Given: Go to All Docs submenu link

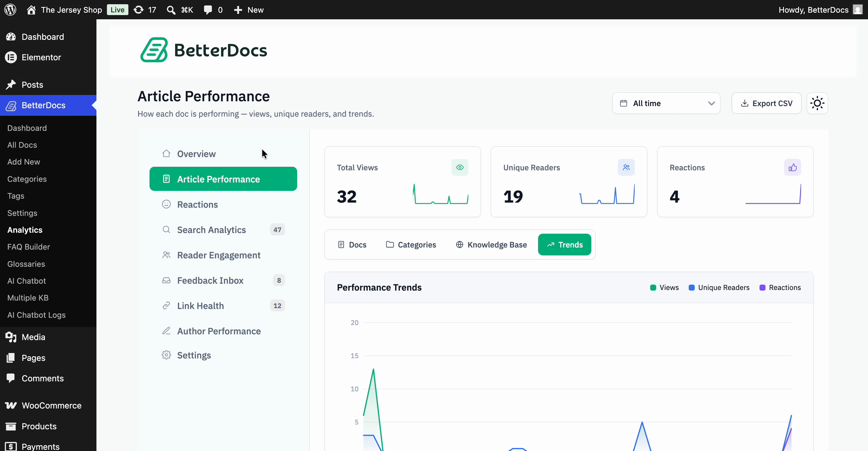Looking at the screenshot, I should click(22, 145).
